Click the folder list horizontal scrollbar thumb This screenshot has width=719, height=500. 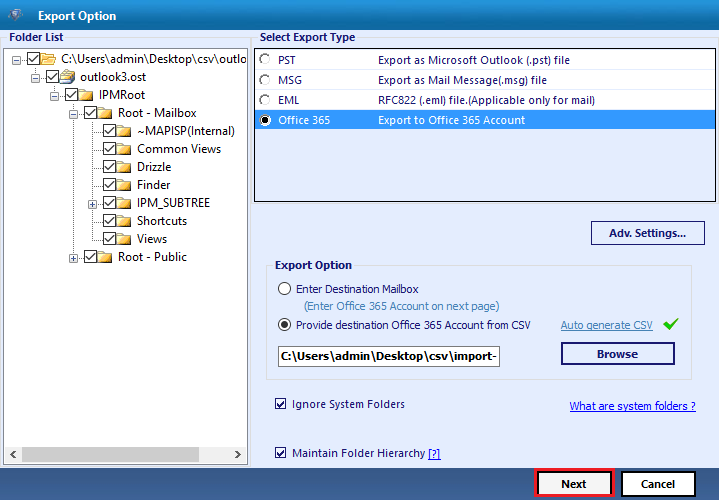110,454
